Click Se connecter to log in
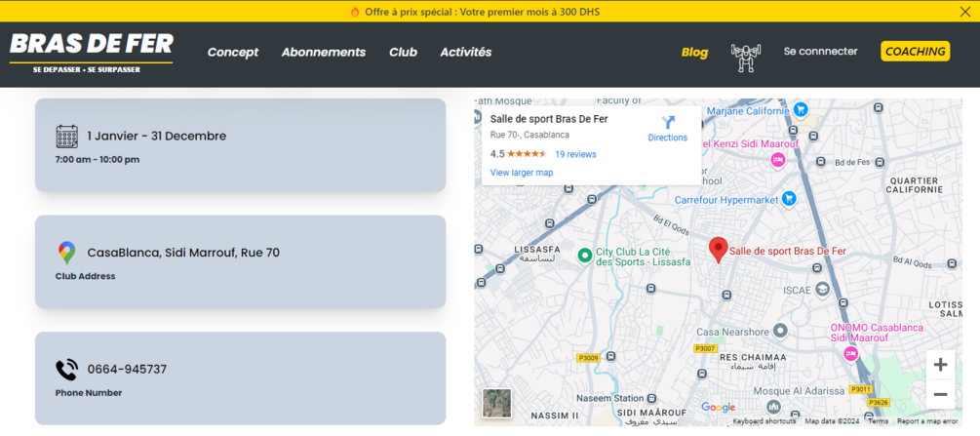This screenshot has height=436, width=980. pos(821,52)
